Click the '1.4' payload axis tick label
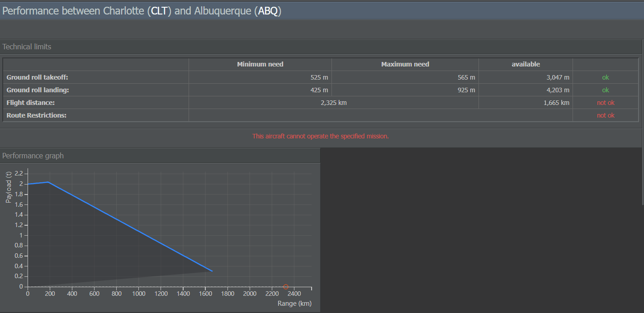Image resolution: width=644 pixels, height=313 pixels. tap(19, 215)
